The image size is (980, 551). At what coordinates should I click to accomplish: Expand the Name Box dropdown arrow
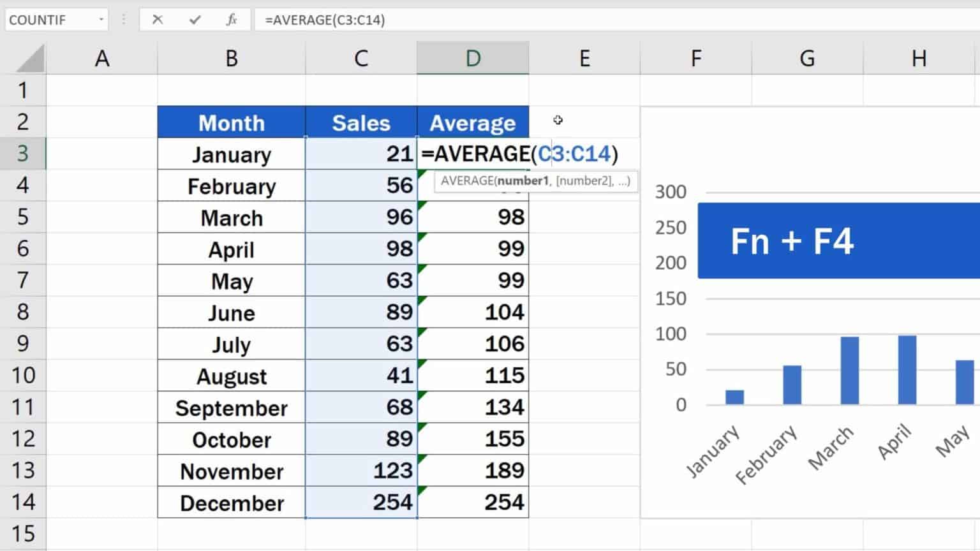pos(101,20)
